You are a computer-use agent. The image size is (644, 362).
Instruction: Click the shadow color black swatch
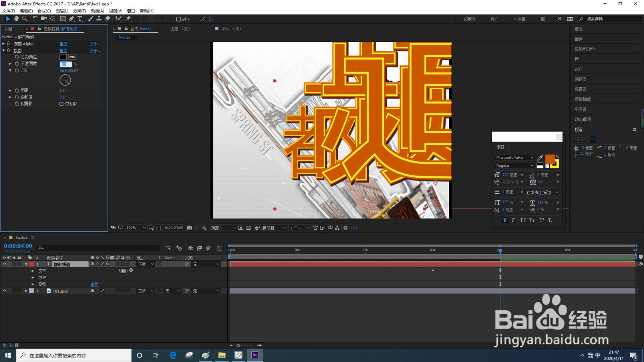63,57
